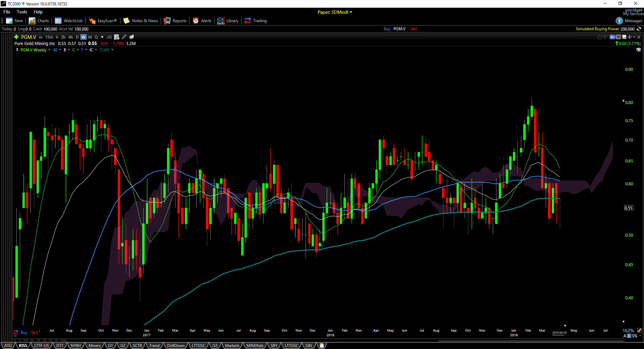The width and height of the screenshot is (644, 349).
Task: Open the Alerts clock icon
Action: 196,21
